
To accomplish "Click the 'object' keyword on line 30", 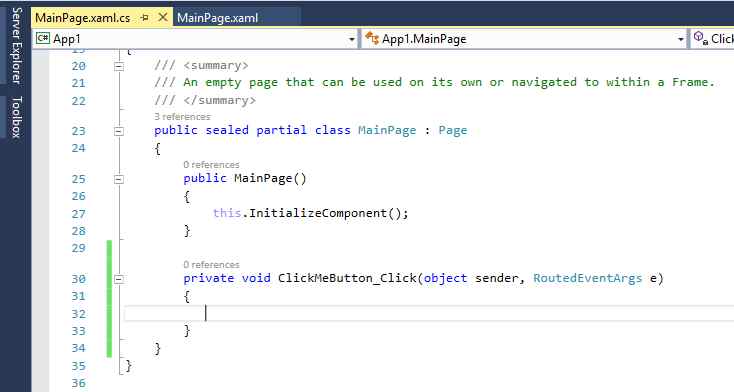I will [x=445, y=278].
